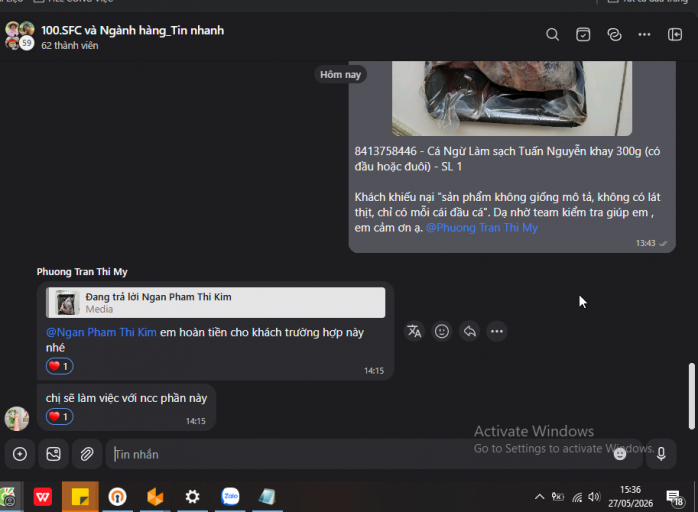
Task: Toggle the conversation info side panel
Action: coord(675,35)
